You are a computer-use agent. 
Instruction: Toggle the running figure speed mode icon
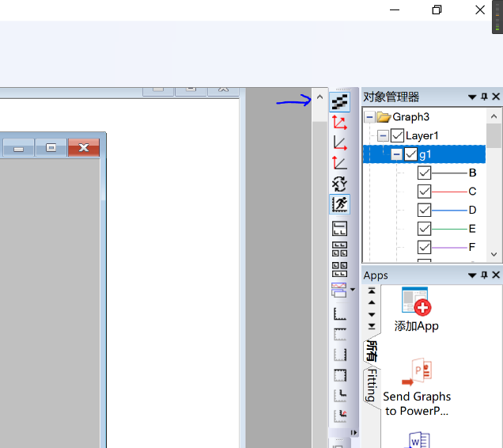coord(339,204)
